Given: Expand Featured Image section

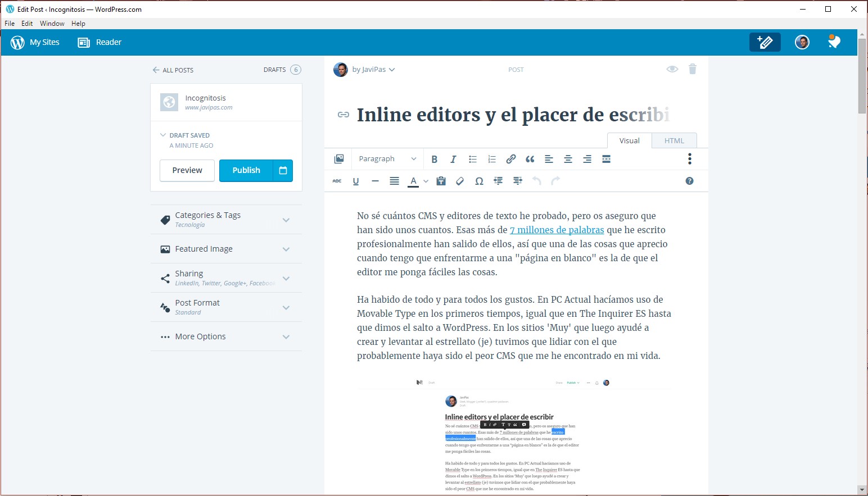Looking at the screenshot, I should (x=226, y=249).
